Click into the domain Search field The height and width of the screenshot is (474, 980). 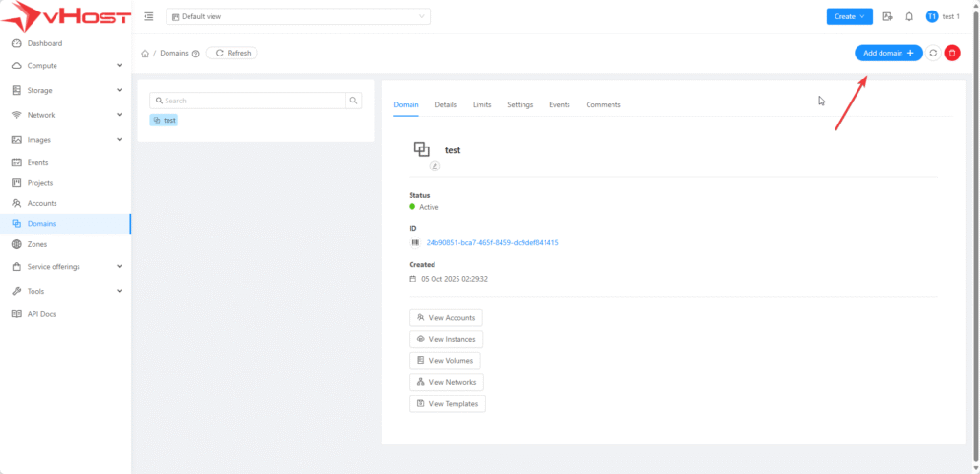coord(253,101)
